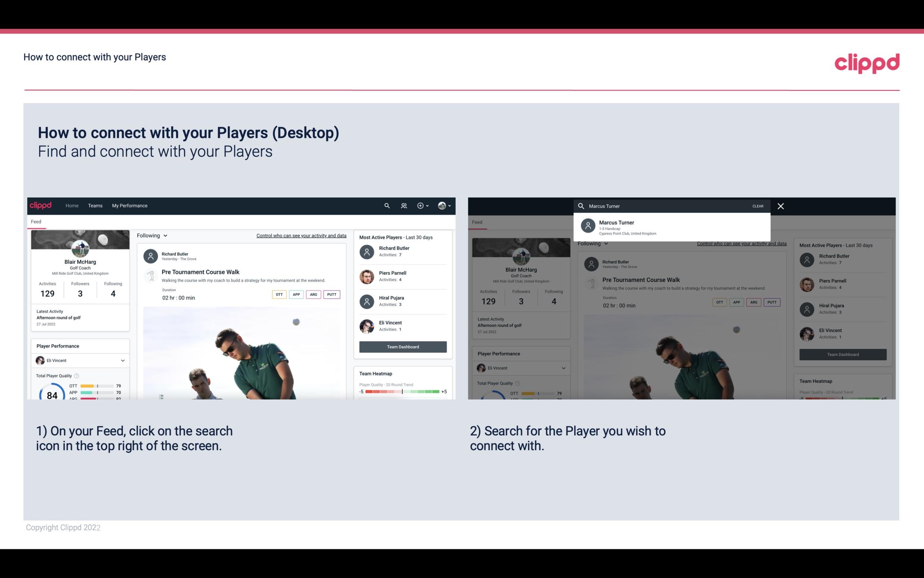Click the user profile icon top right
Image resolution: width=924 pixels, height=578 pixels.
[441, 205]
